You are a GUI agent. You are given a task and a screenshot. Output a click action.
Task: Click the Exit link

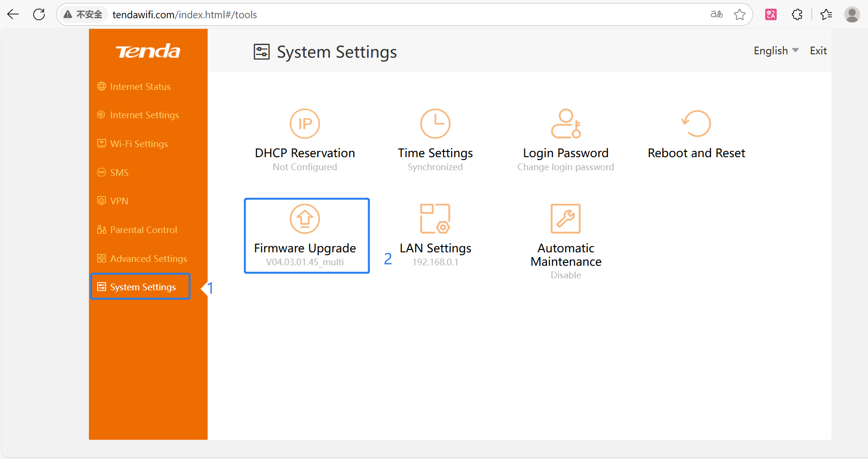click(x=818, y=51)
